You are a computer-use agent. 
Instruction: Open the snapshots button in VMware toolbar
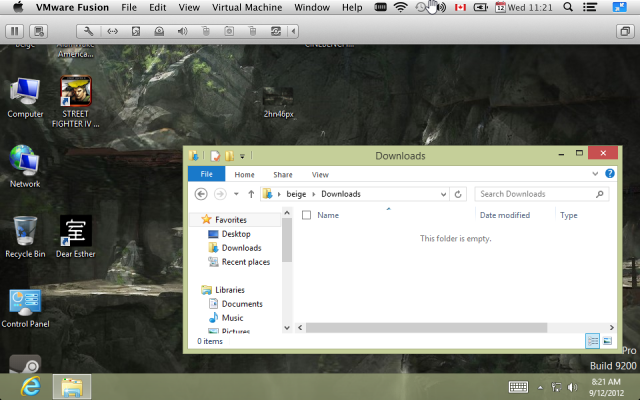tap(39, 31)
